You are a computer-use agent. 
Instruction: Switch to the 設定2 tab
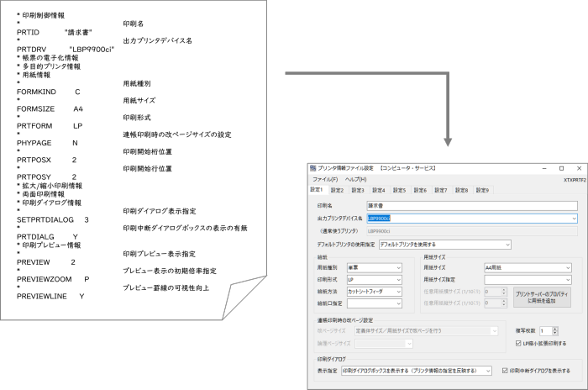click(337, 190)
